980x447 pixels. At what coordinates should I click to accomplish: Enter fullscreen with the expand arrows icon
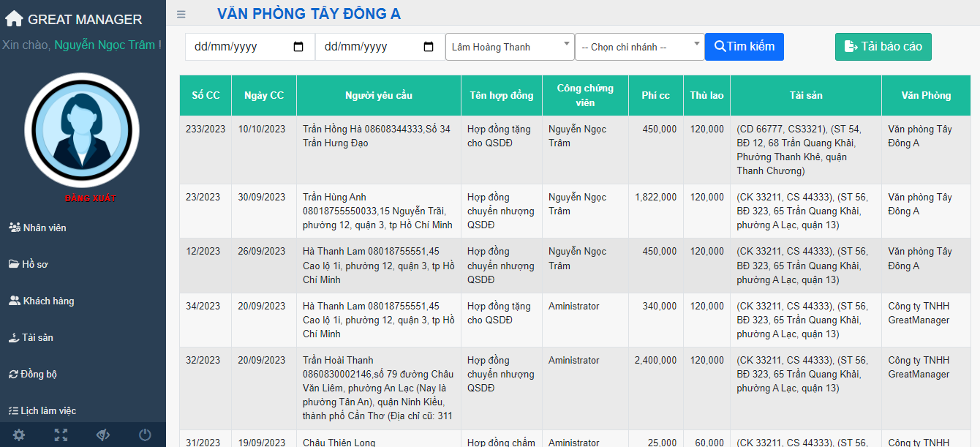click(61, 435)
